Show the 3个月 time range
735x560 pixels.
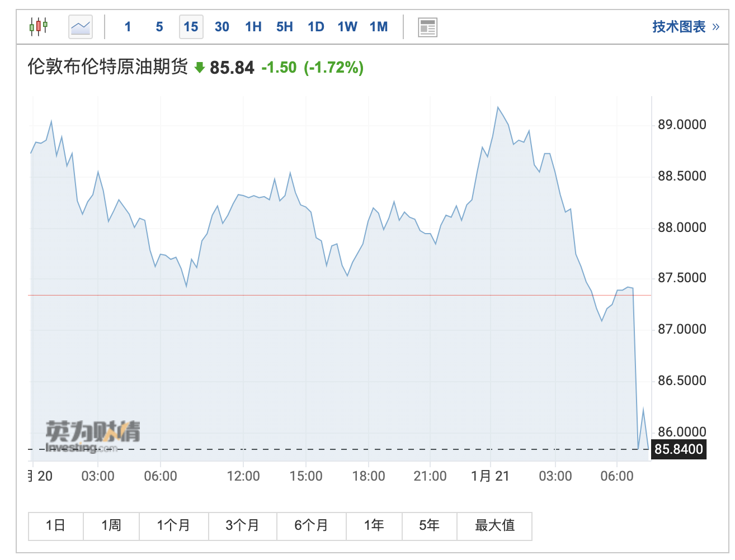coord(243,525)
